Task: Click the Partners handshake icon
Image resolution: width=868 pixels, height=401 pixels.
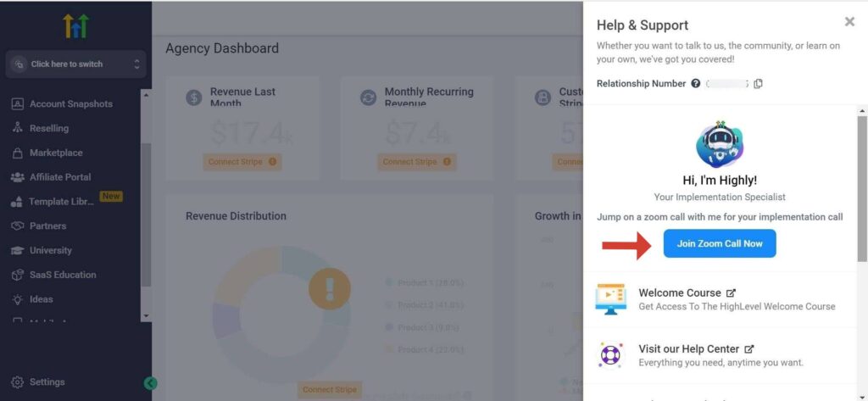Action: coord(17,226)
